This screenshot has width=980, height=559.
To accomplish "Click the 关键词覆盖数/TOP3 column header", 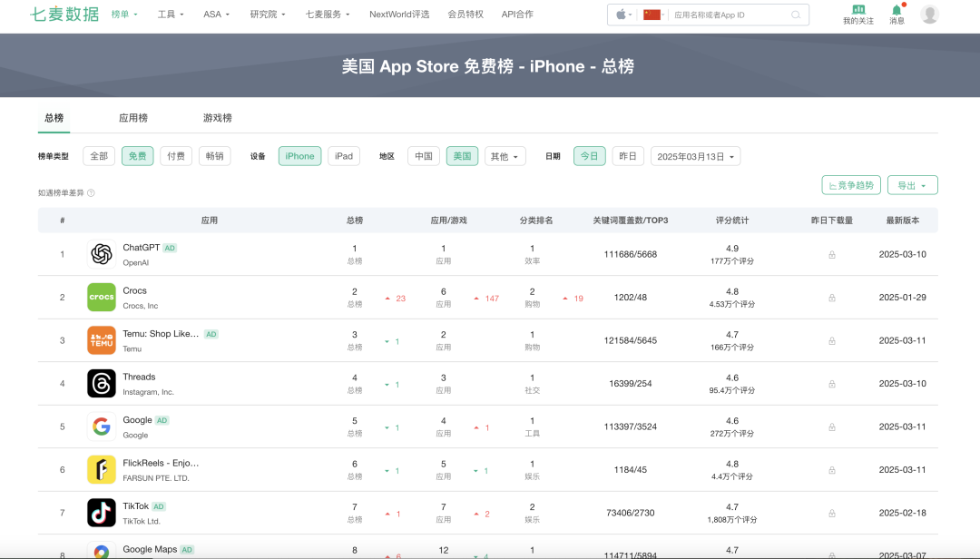I will (631, 221).
